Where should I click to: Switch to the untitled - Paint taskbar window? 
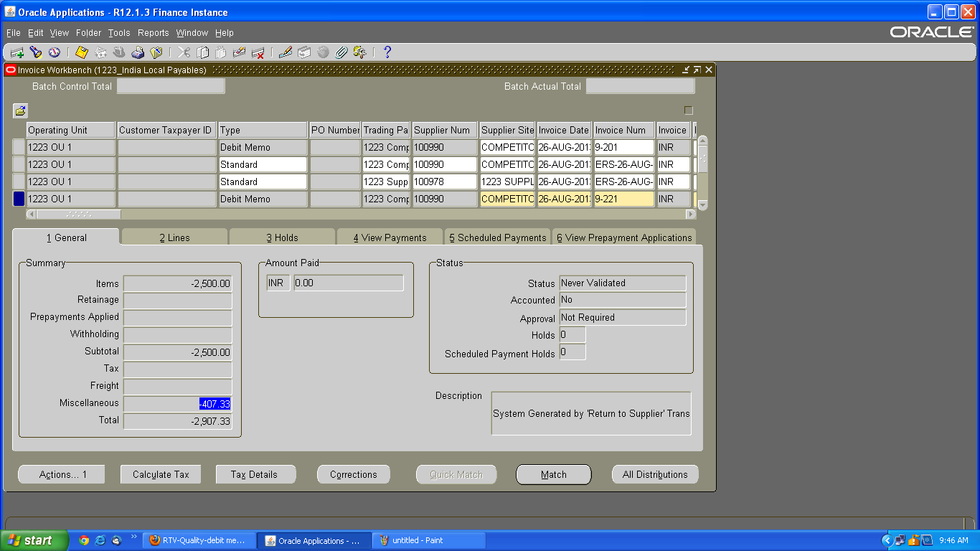(429, 540)
